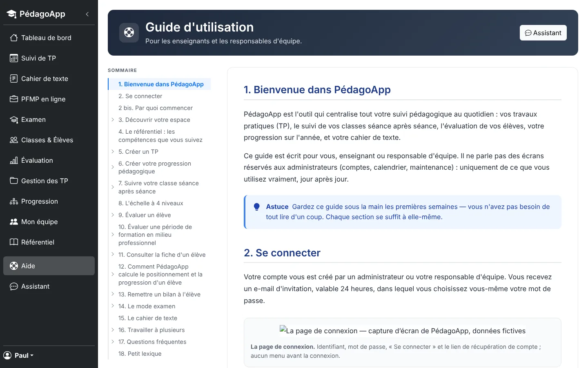
Task: Click the "2. Se connecter" heading
Action: [282, 253]
